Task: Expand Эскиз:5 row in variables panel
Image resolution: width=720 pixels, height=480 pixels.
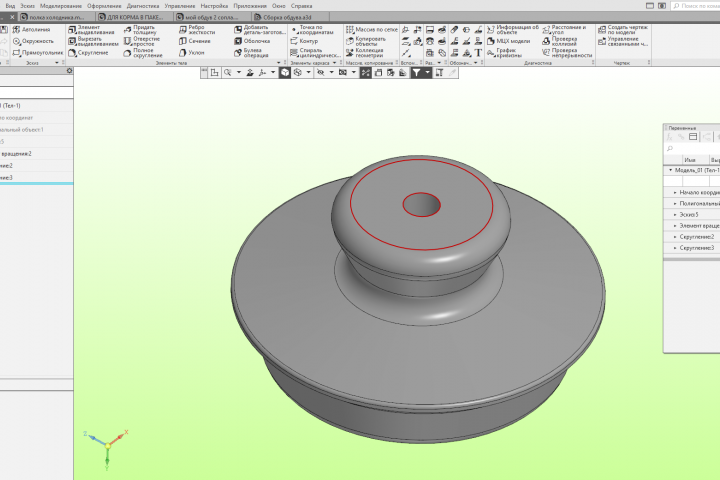Action: (x=675, y=215)
